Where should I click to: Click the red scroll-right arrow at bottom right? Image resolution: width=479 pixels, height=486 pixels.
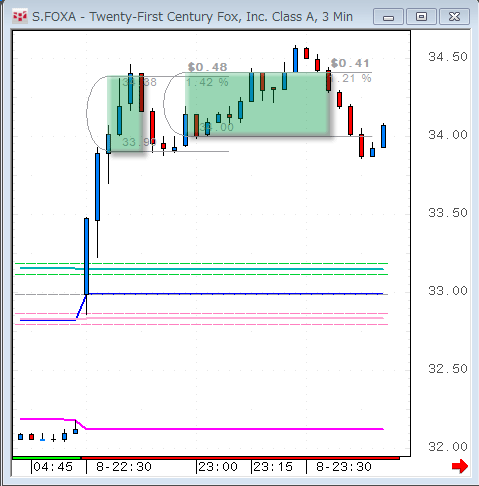point(460,466)
